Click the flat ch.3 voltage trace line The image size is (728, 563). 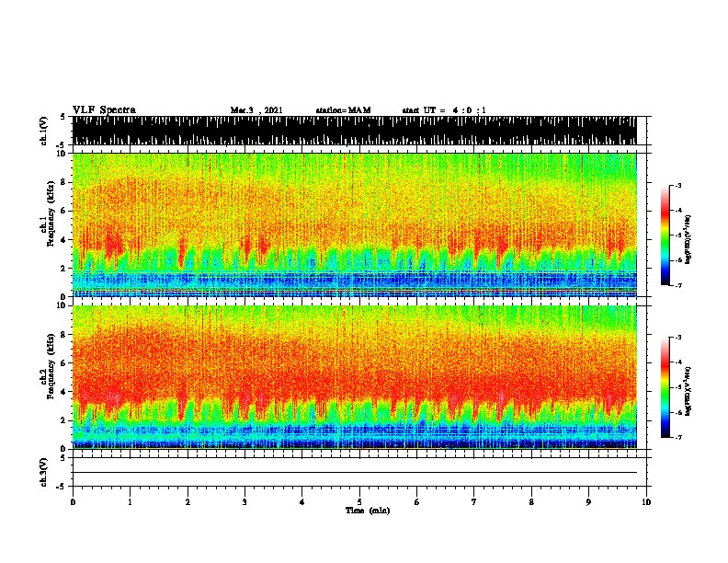click(354, 473)
